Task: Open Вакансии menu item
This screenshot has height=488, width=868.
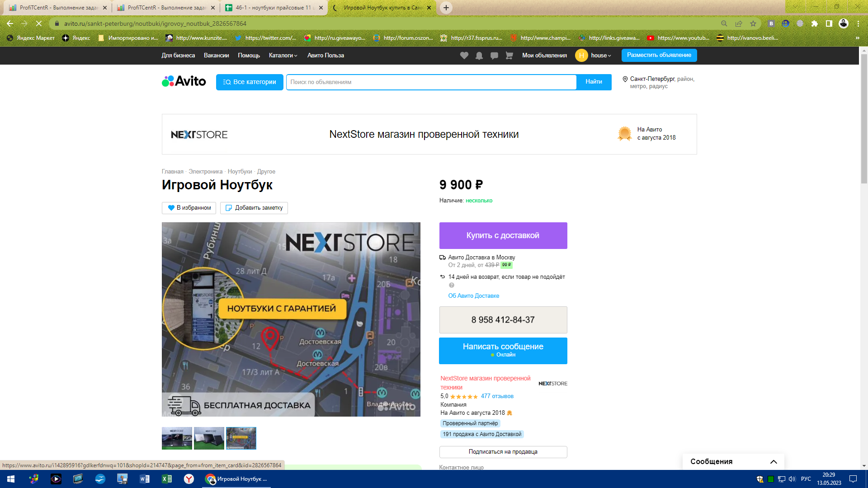Action: 216,56
